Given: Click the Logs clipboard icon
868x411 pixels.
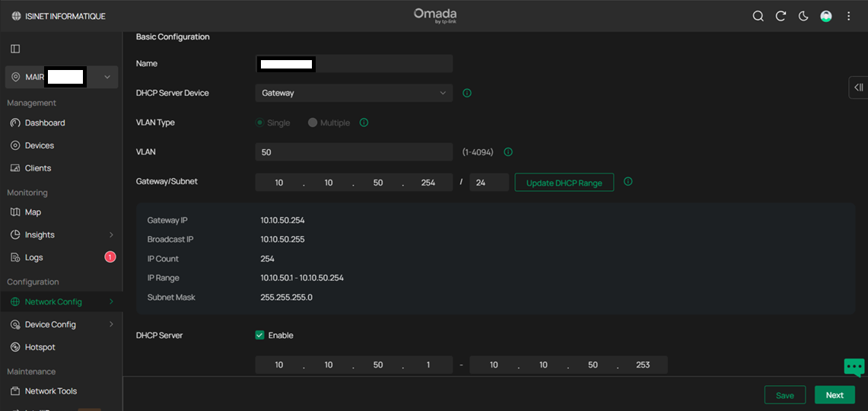Looking at the screenshot, I should (x=15, y=257).
